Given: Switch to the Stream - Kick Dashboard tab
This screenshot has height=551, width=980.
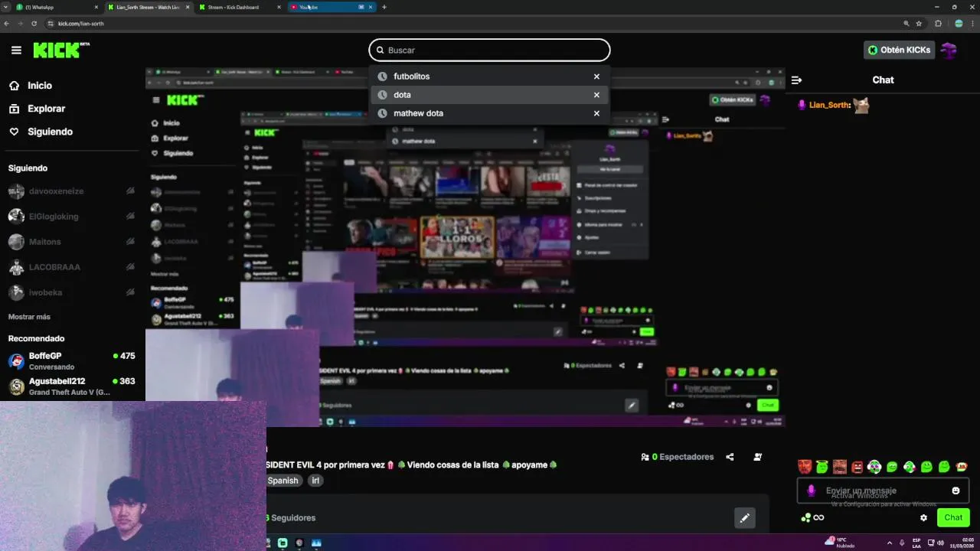Looking at the screenshot, I should point(240,7).
